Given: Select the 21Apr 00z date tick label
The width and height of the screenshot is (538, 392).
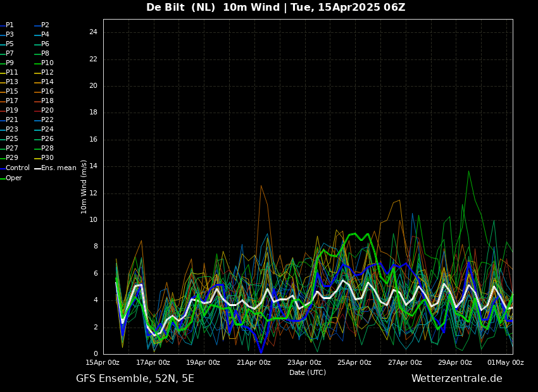Looking at the screenshot, I should (x=254, y=363).
